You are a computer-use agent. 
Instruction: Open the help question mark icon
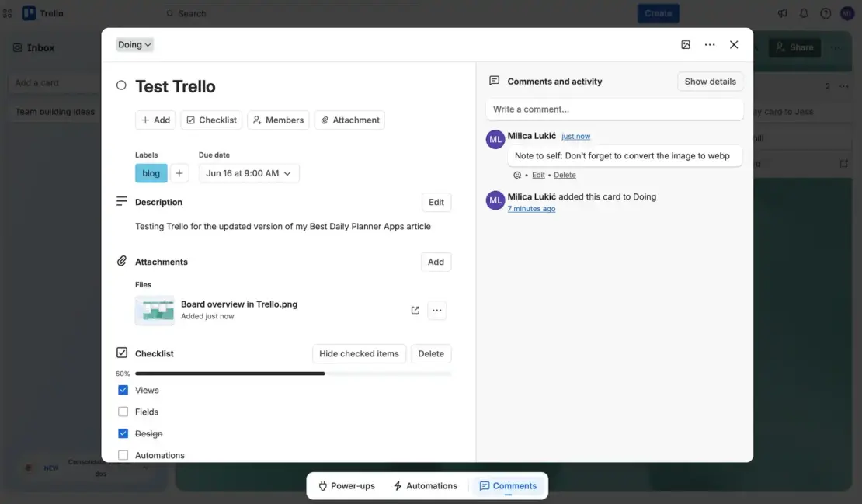point(826,13)
